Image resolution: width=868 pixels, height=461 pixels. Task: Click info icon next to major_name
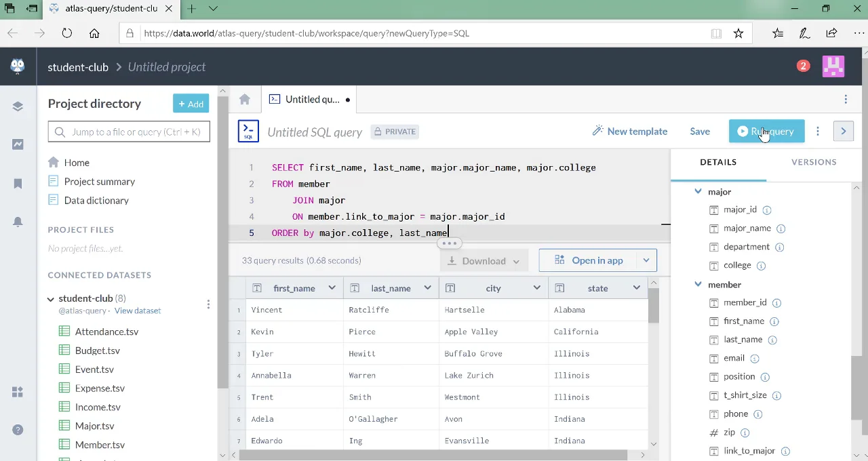click(x=781, y=228)
